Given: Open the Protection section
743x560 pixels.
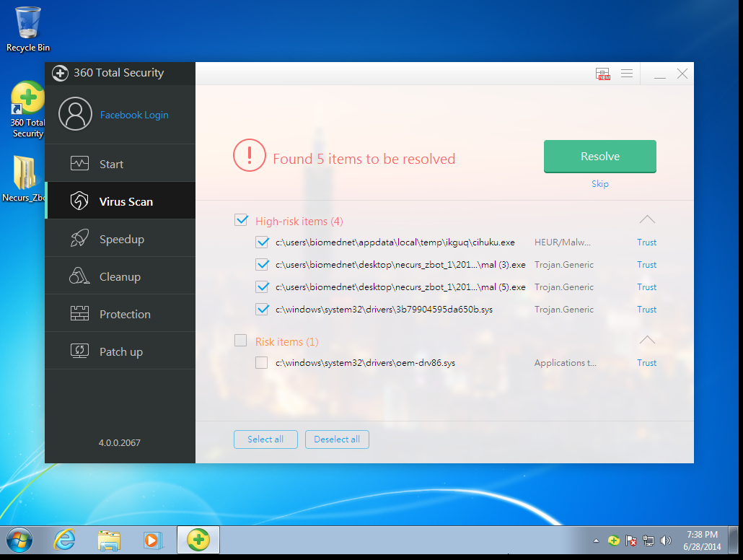Looking at the screenshot, I should [120, 313].
